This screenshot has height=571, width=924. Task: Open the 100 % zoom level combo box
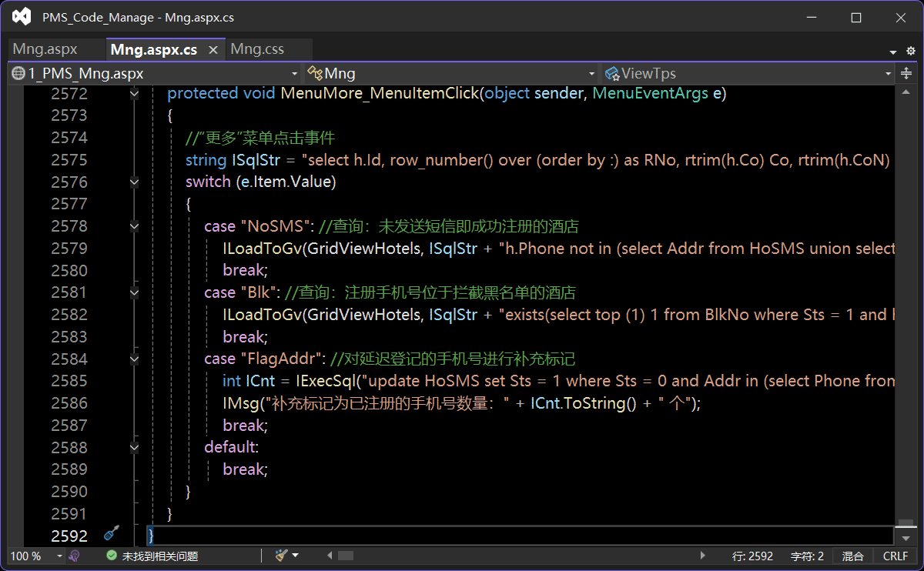(x=36, y=556)
